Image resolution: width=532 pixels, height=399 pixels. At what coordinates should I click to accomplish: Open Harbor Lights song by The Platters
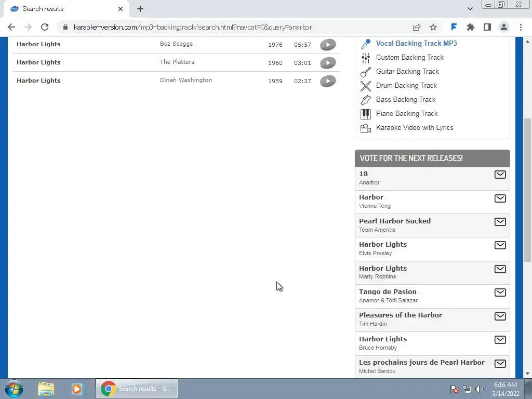pyautogui.click(x=38, y=62)
